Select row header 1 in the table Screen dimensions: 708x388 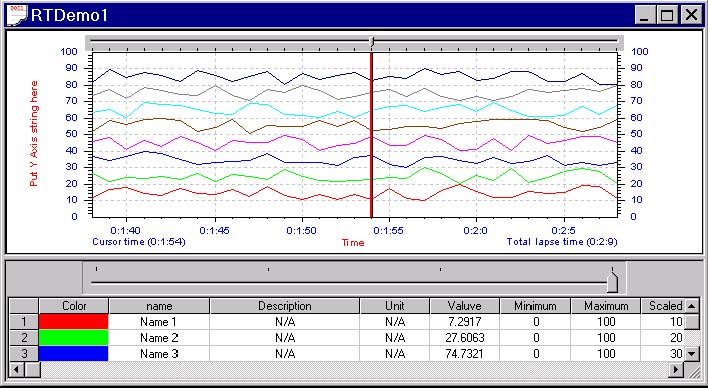pyautogui.click(x=24, y=322)
